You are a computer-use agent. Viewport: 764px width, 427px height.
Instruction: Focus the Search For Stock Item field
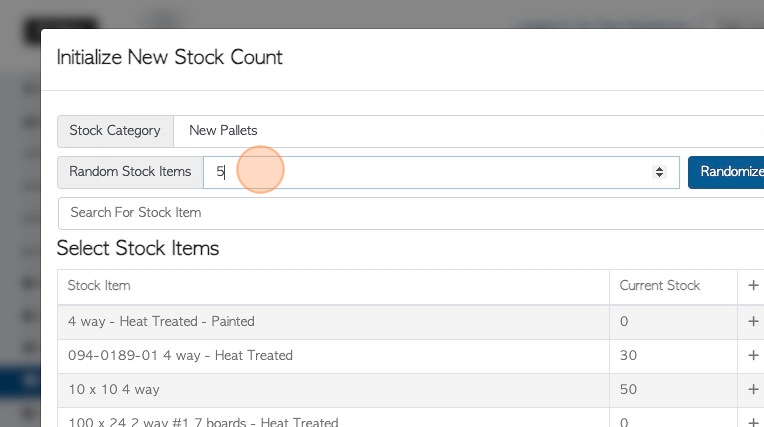[x=411, y=213]
